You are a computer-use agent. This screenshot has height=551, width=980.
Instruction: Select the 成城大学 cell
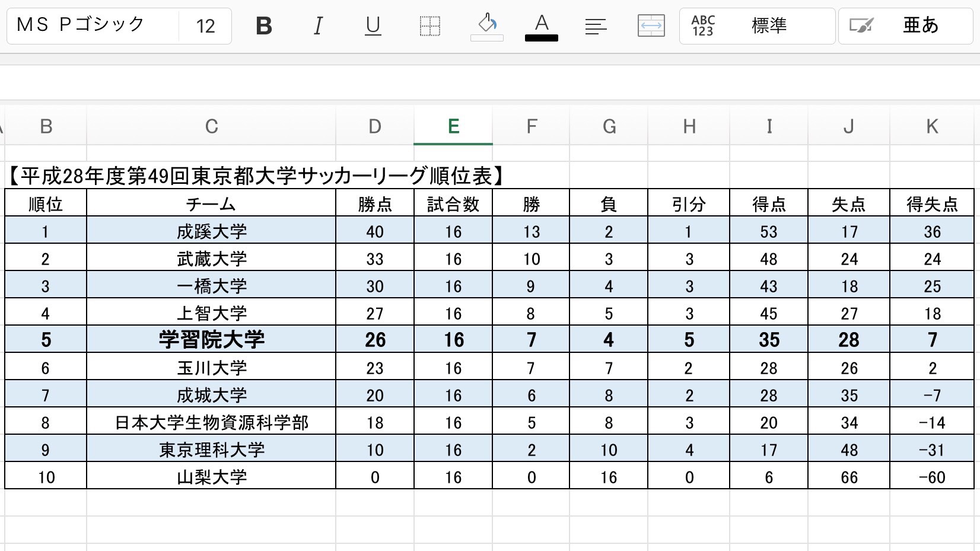pos(211,394)
